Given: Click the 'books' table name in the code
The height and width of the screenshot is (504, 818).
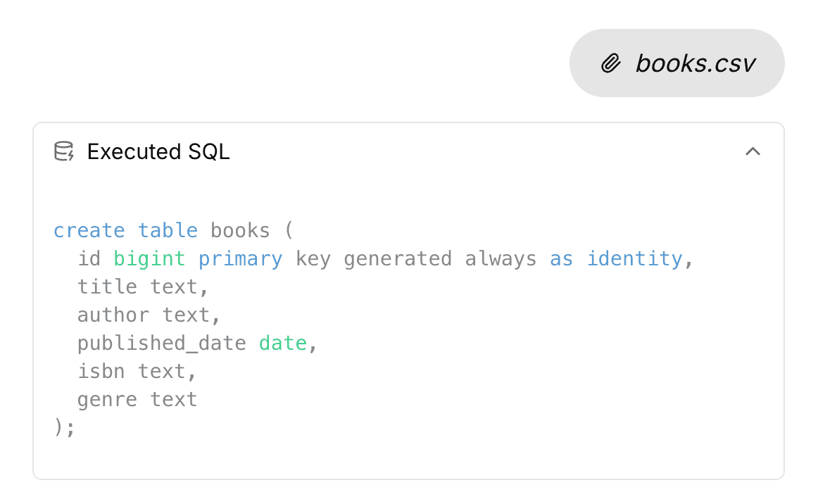Looking at the screenshot, I should click(x=240, y=230).
